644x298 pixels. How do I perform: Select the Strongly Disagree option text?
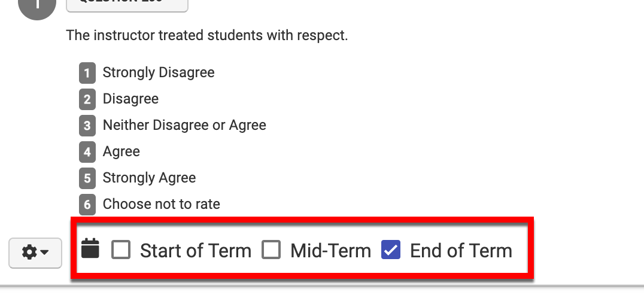pos(159,73)
